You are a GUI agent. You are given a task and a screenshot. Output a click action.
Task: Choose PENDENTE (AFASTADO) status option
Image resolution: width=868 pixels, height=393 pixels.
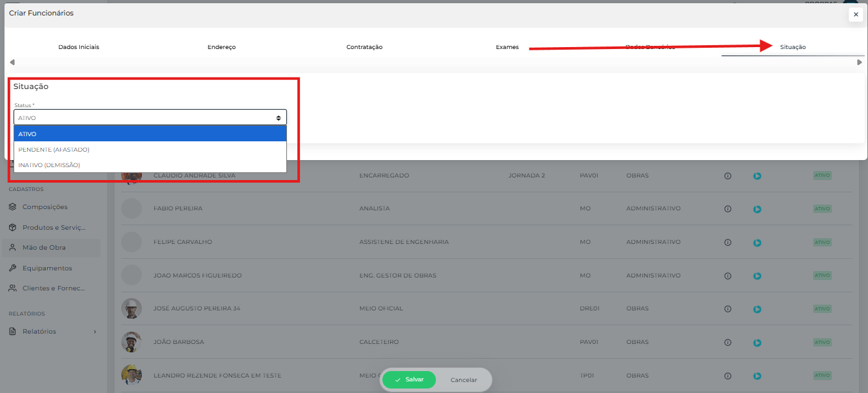coord(150,149)
